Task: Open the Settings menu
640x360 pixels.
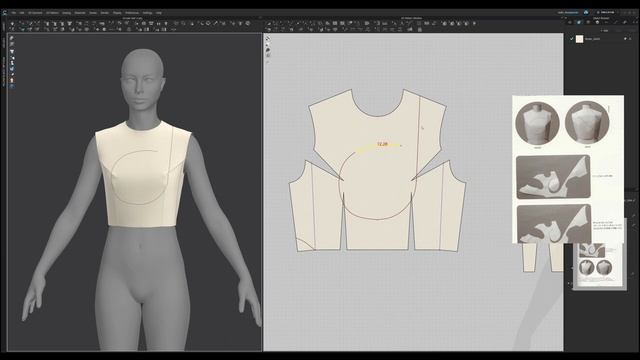Action: point(147,13)
